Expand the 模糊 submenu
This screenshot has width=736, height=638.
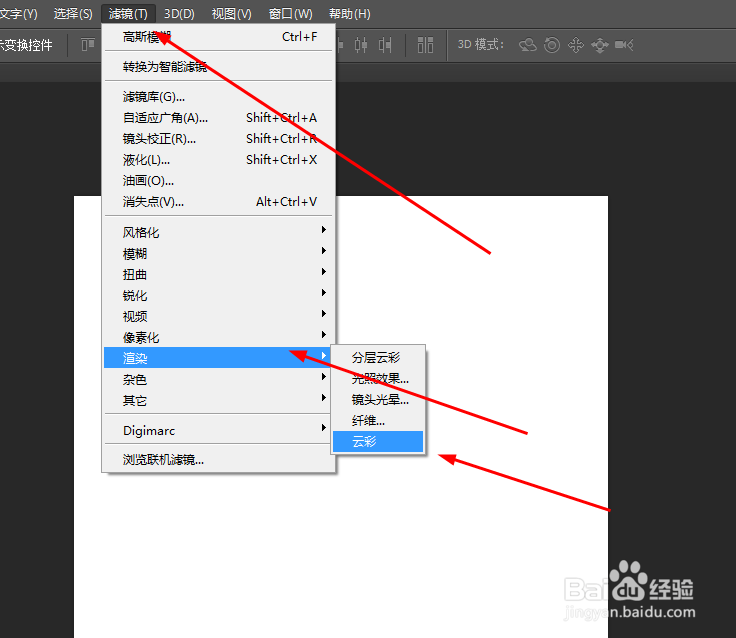click(218, 254)
